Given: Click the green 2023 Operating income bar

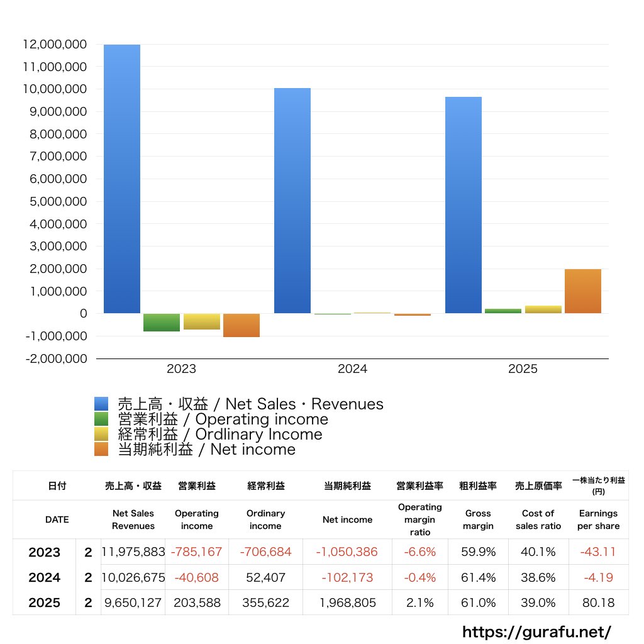Looking at the screenshot, I should pyautogui.click(x=162, y=322).
